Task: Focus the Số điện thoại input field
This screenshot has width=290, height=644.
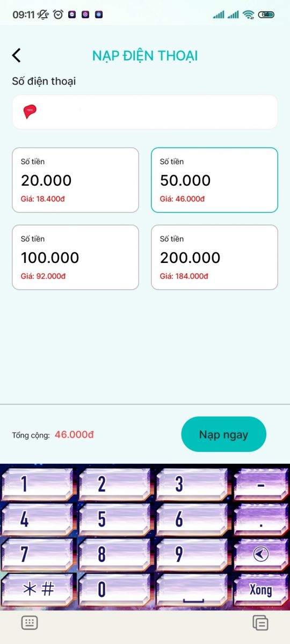Action: click(145, 112)
